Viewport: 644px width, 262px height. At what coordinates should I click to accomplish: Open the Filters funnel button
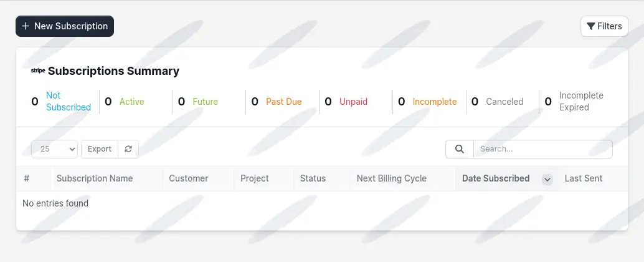click(x=604, y=26)
